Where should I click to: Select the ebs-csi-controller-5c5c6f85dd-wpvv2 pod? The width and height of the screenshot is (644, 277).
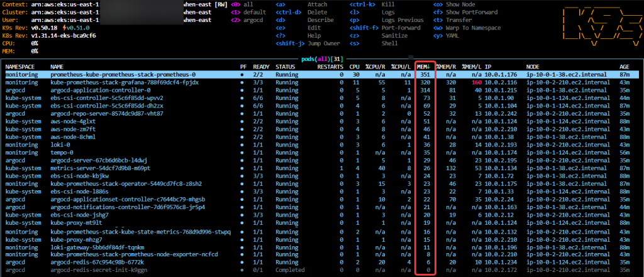tap(107, 98)
